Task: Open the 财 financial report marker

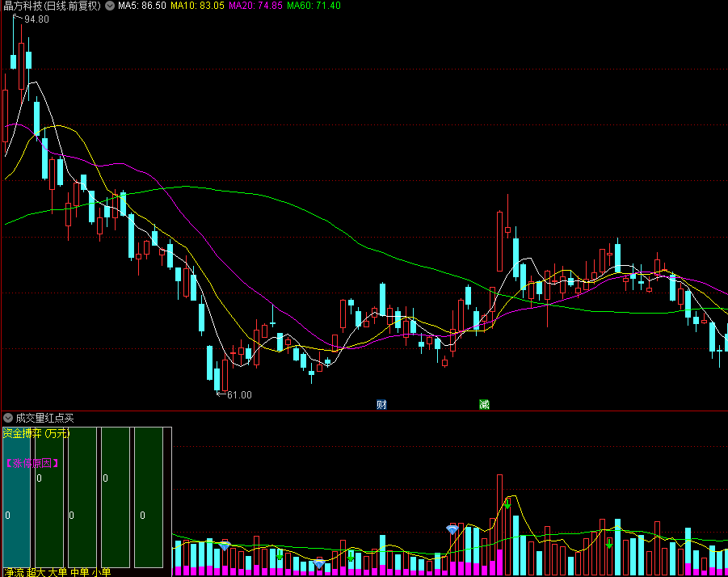Action: 381,404
